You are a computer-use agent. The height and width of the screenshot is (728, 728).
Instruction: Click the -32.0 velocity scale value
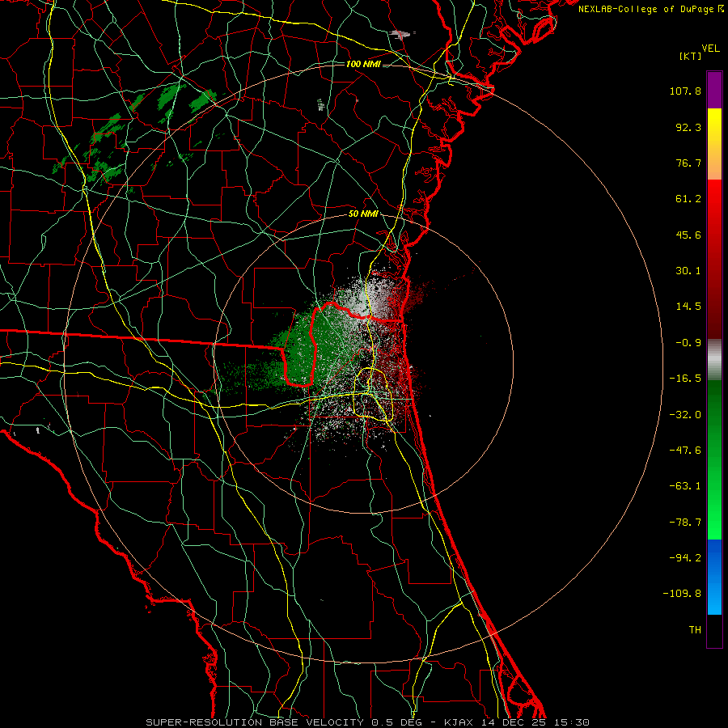685,415
